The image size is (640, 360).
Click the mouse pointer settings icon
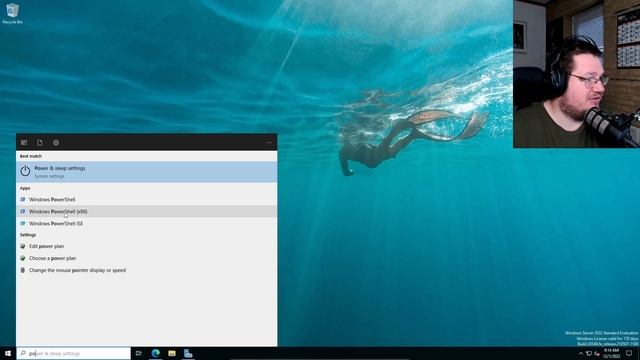click(x=23, y=270)
